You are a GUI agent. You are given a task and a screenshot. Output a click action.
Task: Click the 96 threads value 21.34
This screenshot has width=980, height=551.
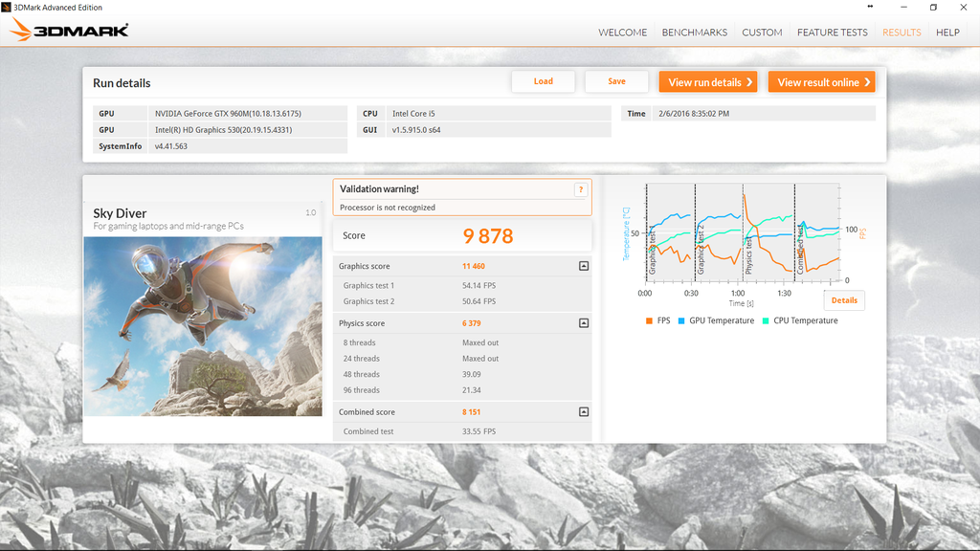[x=472, y=390]
